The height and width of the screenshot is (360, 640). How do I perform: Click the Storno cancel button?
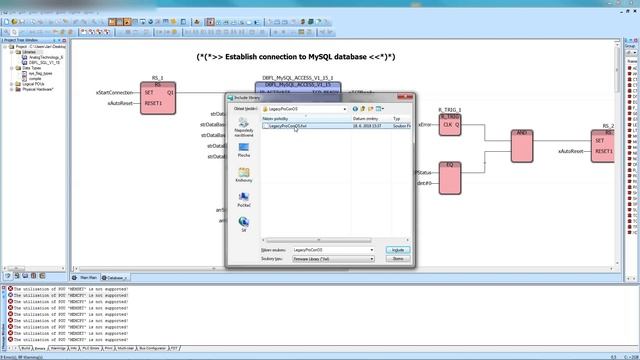[x=398, y=259]
